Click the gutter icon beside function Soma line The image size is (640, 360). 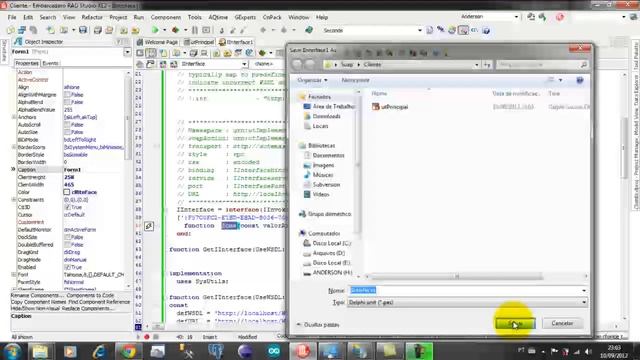149,226
